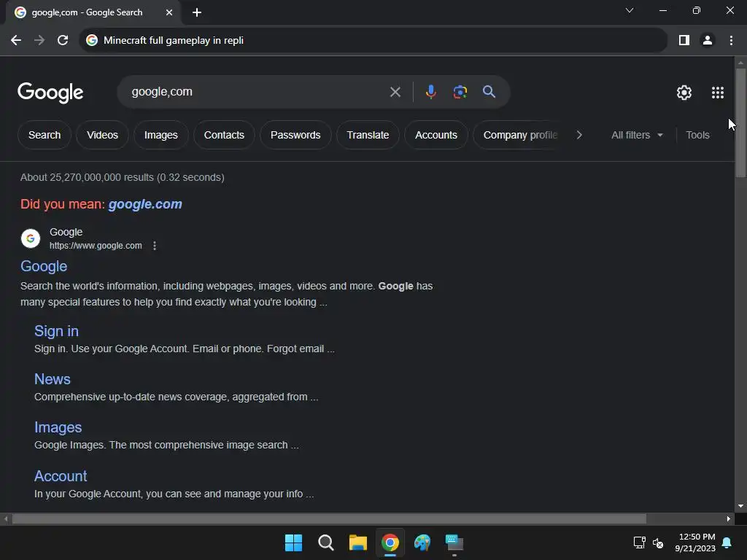The image size is (747, 560).
Task: Open Windows taskbar search
Action: tap(326, 542)
